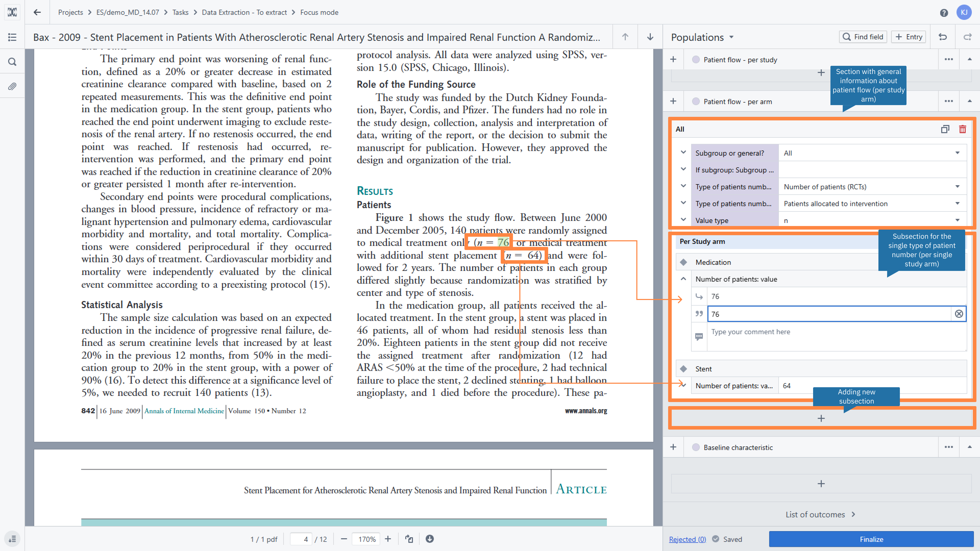Click the zoom level field showing 170%
The image size is (980, 551).
click(x=366, y=539)
